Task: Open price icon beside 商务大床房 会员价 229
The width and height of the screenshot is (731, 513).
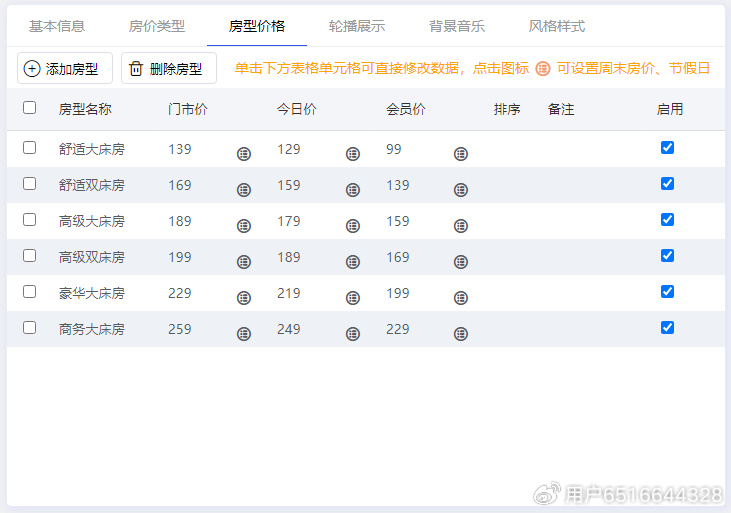Action: coord(461,333)
